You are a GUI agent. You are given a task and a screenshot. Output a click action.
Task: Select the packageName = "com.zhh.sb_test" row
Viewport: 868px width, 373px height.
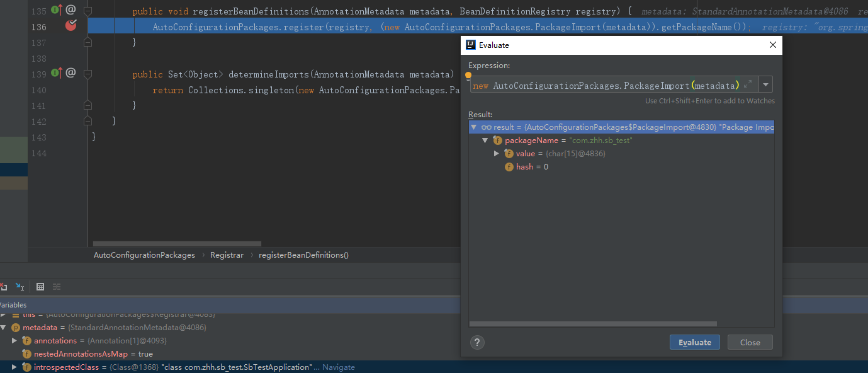(622, 141)
